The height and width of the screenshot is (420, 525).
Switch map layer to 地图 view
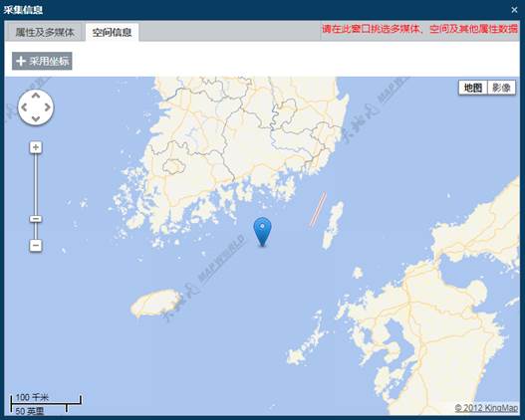[473, 88]
